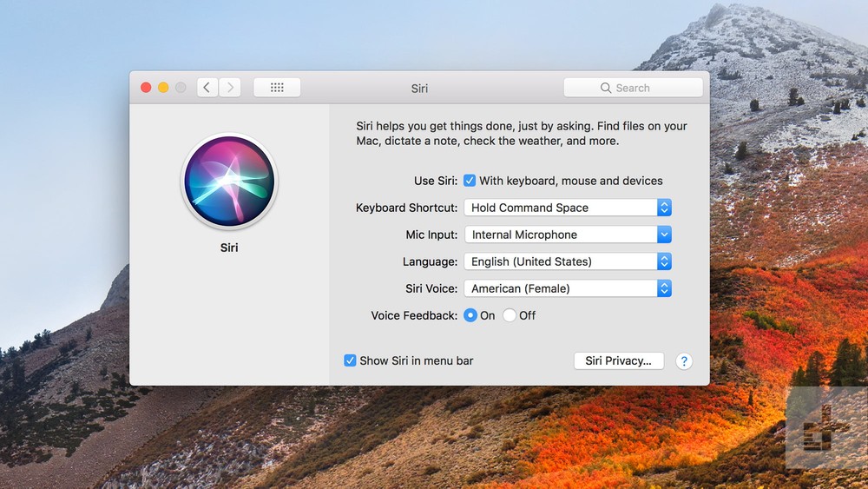This screenshot has height=489, width=868.
Task: Open help with the question mark button
Action: coord(684,361)
